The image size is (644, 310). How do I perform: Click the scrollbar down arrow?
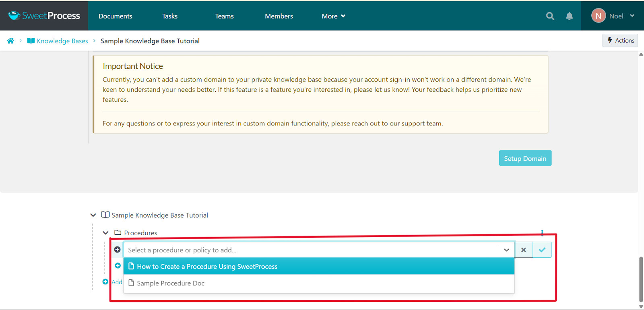(641, 306)
